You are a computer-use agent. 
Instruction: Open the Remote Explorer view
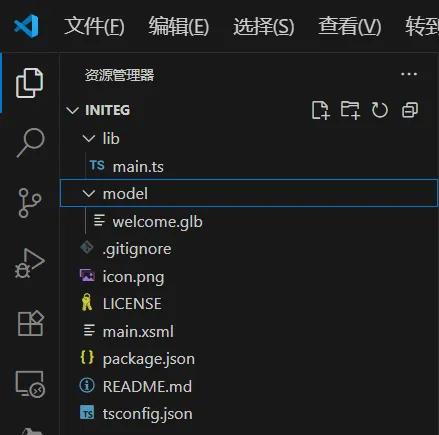coord(30,384)
